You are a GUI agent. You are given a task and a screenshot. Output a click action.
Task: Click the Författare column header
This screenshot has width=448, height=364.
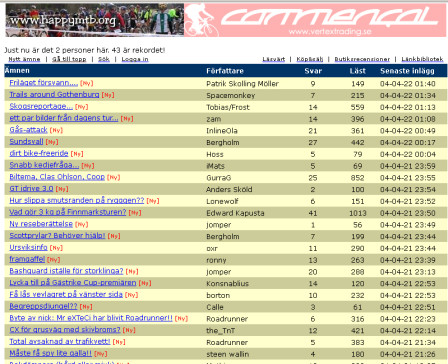pos(225,71)
